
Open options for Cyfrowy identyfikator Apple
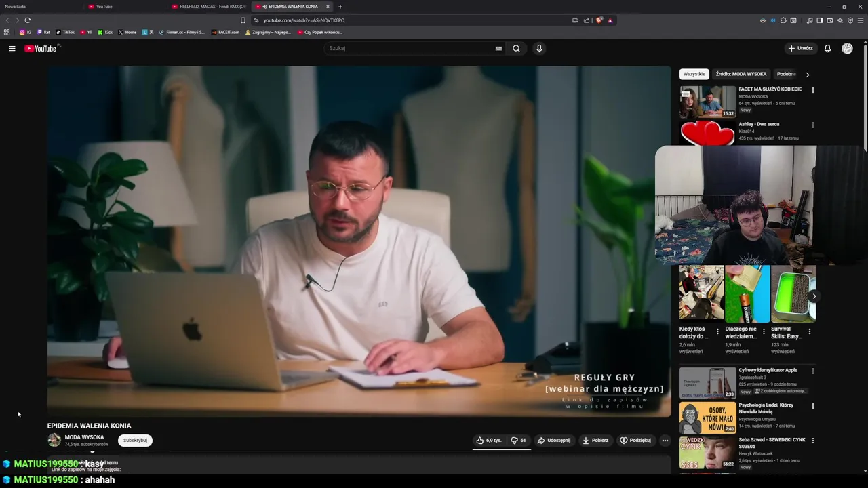coord(812,371)
